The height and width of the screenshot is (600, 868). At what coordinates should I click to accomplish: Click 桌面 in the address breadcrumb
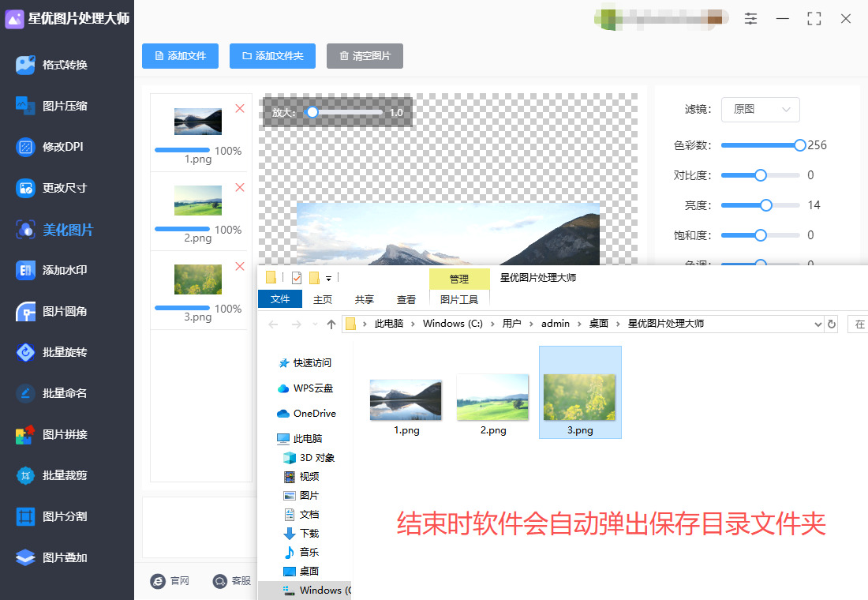598,324
